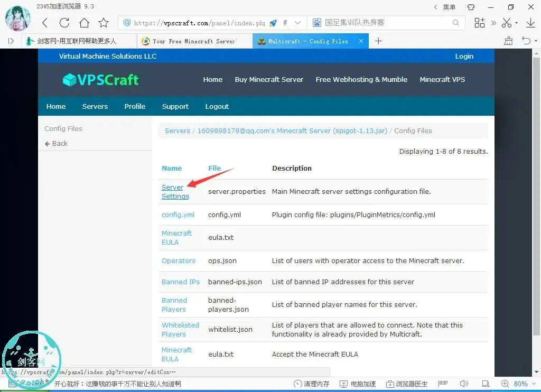541x392 pixels.
Task: Click the search magnifier icon
Action: click(x=456, y=23)
